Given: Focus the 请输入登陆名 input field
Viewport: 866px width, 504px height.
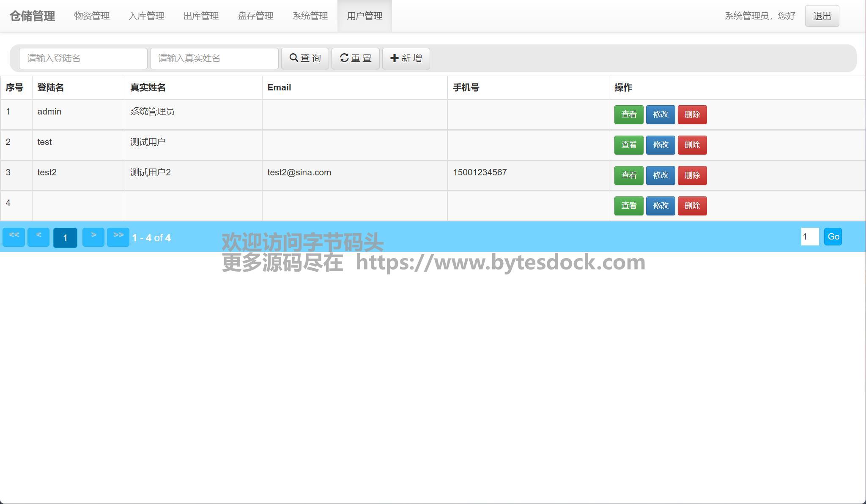Looking at the screenshot, I should pyautogui.click(x=83, y=58).
